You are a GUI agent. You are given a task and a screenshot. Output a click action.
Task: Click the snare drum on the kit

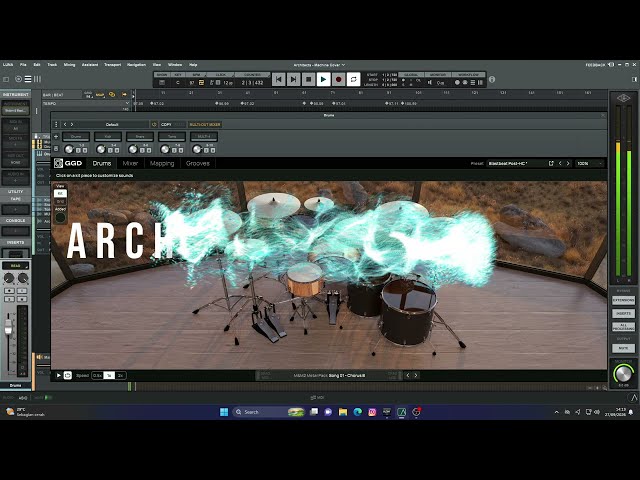pyautogui.click(x=304, y=279)
